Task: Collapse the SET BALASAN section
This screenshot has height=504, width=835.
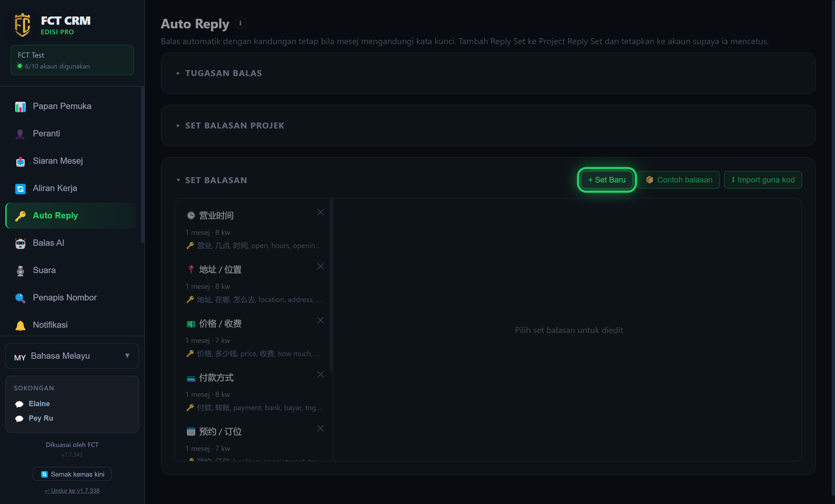Action: [x=216, y=180]
